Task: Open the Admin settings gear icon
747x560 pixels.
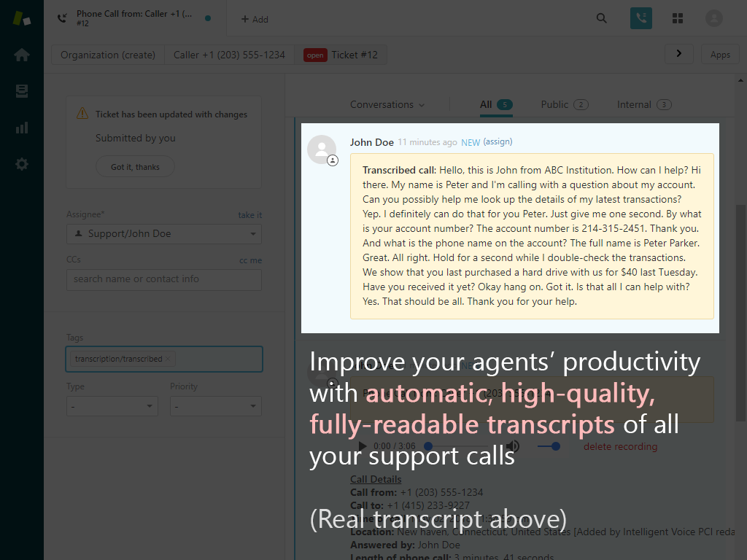Action: click(x=21, y=164)
